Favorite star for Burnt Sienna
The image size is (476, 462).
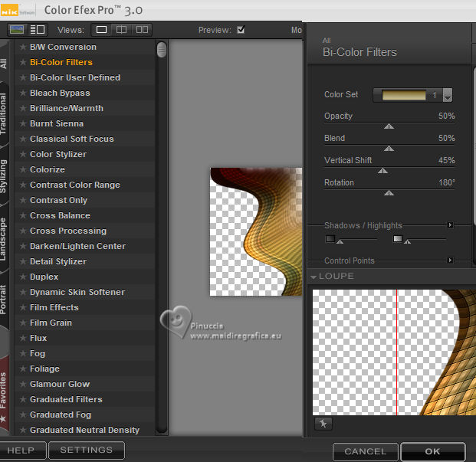(23, 123)
